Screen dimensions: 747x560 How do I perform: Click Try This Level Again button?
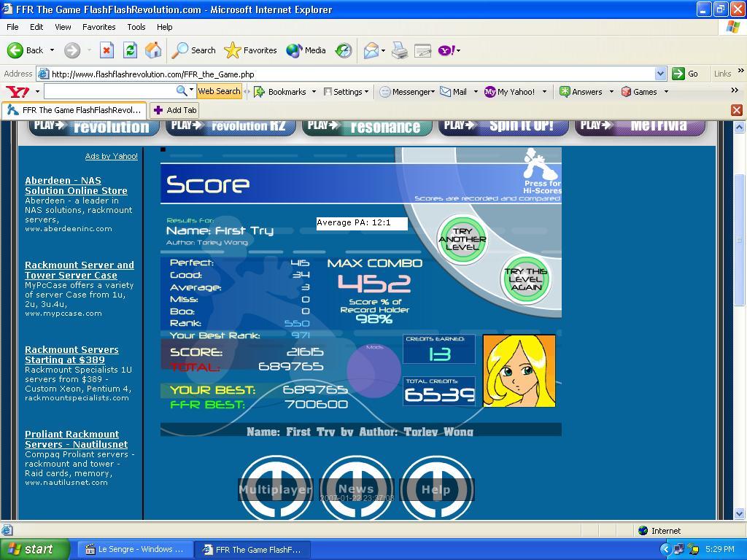525,279
